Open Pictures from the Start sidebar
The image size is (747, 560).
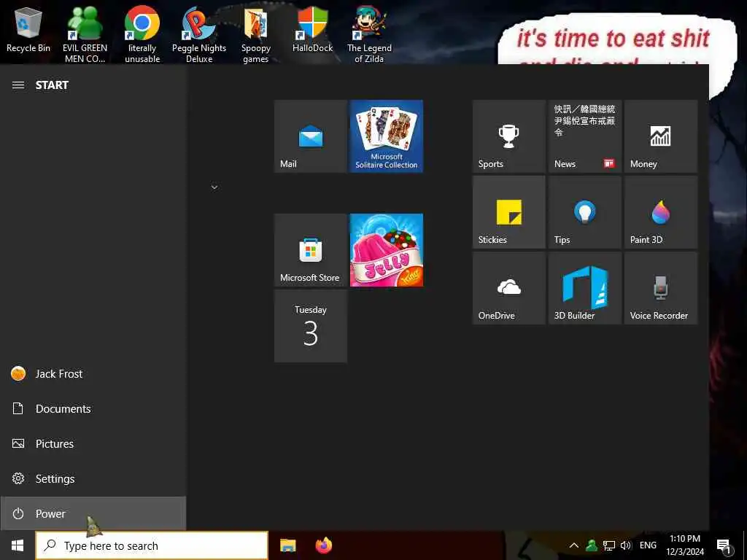(x=93, y=444)
